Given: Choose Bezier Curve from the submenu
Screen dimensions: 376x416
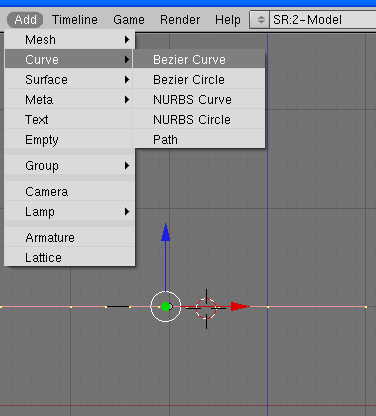Looking at the screenshot, I should tap(199, 60).
